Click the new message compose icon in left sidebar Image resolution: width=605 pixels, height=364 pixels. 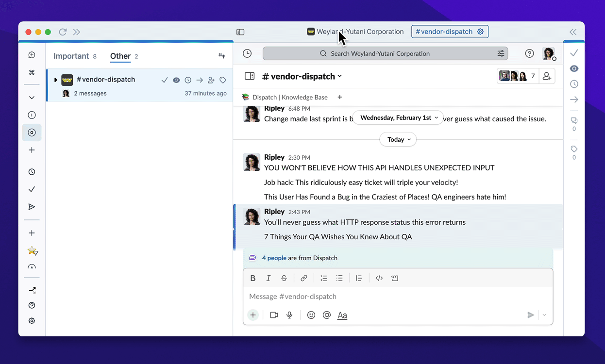tap(32, 55)
